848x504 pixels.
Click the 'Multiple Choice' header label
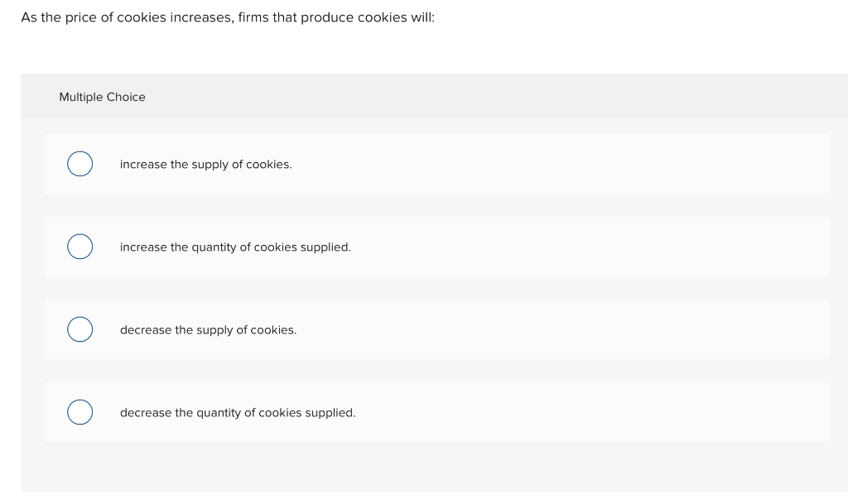point(102,97)
